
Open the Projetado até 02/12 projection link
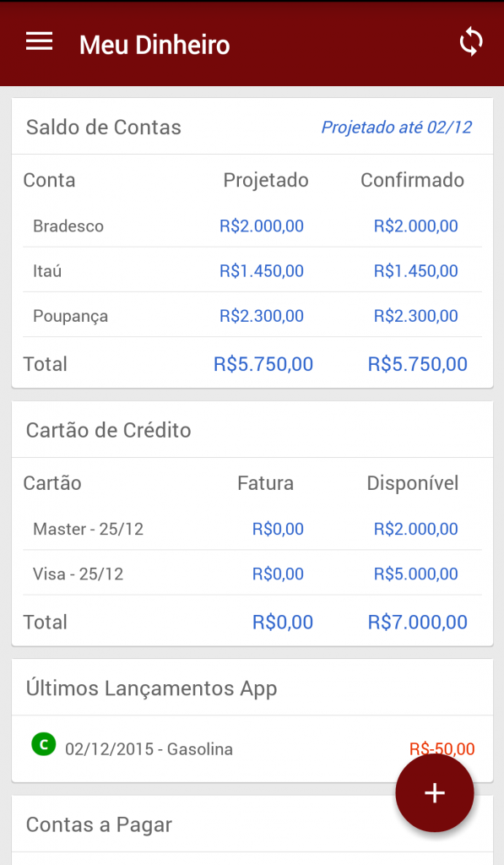(397, 127)
